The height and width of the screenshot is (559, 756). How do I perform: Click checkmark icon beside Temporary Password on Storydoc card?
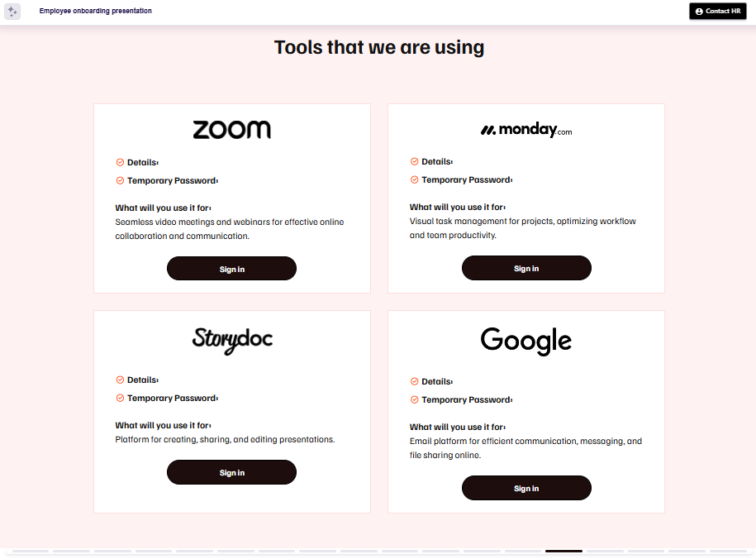[119, 398]
